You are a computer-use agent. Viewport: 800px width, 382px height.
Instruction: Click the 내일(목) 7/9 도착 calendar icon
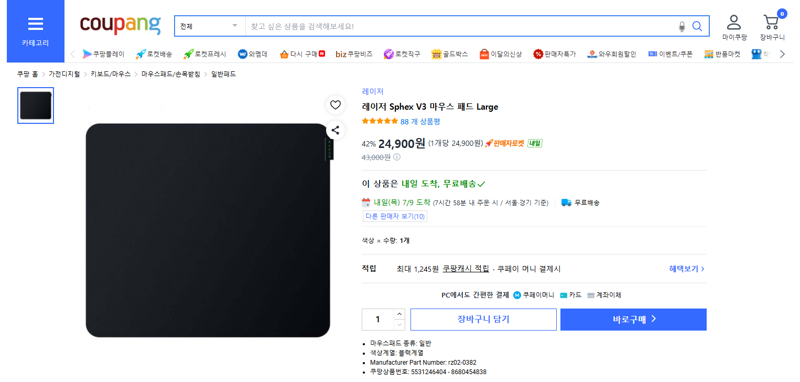366,202
